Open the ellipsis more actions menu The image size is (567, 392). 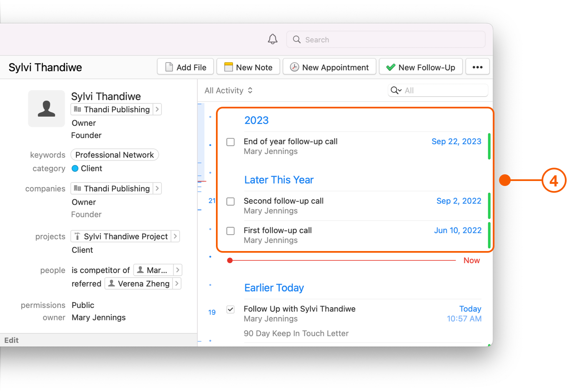[x=477, y=67]
